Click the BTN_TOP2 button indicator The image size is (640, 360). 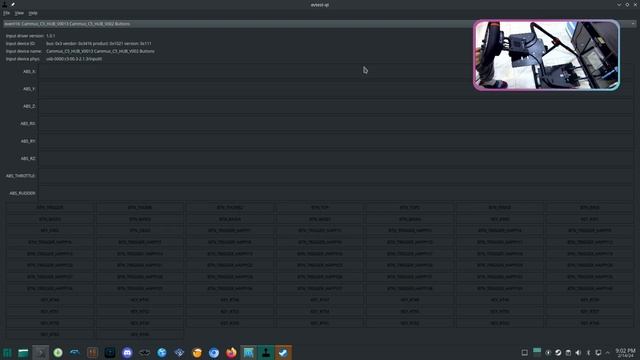pyautogui.click(x=409, y=207)
